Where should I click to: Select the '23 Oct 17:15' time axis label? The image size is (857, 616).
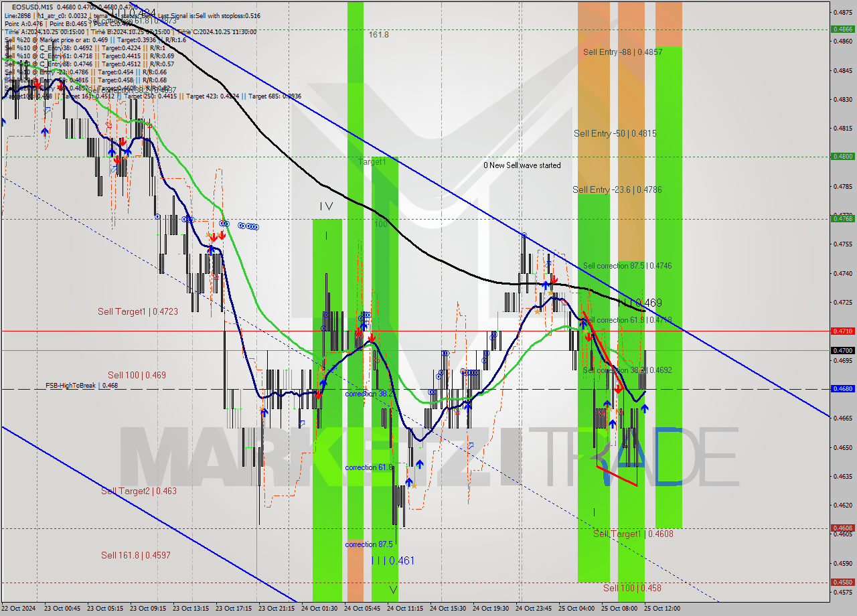pyautogui.click(x=234, y=609)
